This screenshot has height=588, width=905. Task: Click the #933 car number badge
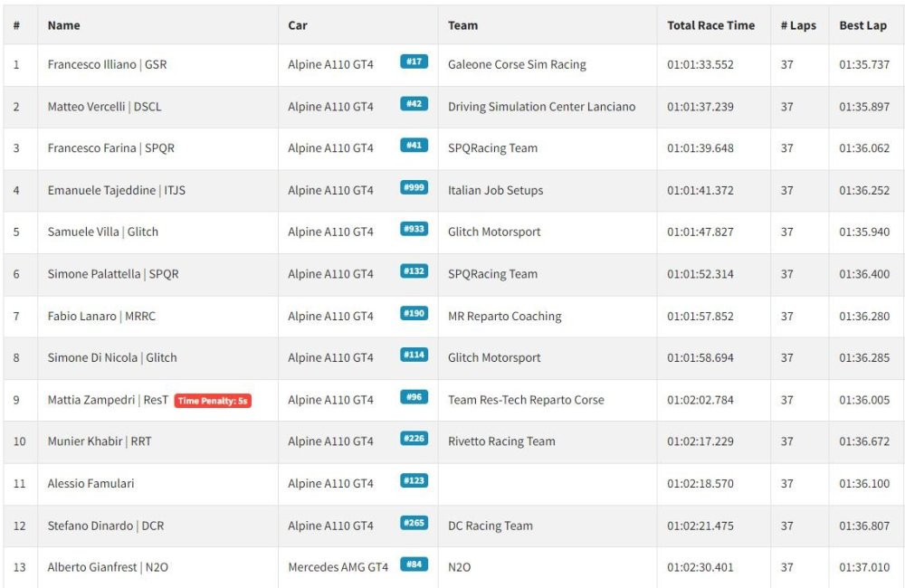pyautogui.click(x=414, y=229)
